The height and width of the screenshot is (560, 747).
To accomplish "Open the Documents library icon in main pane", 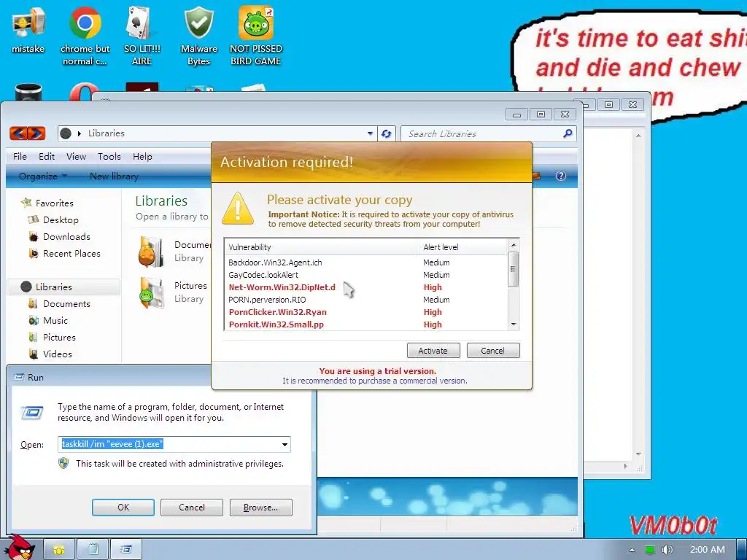I will (x=151, y=252).
